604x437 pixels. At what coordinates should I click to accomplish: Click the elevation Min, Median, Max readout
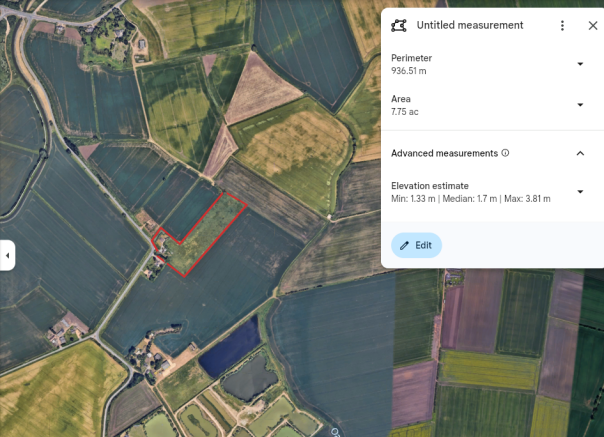pos(470,199)
